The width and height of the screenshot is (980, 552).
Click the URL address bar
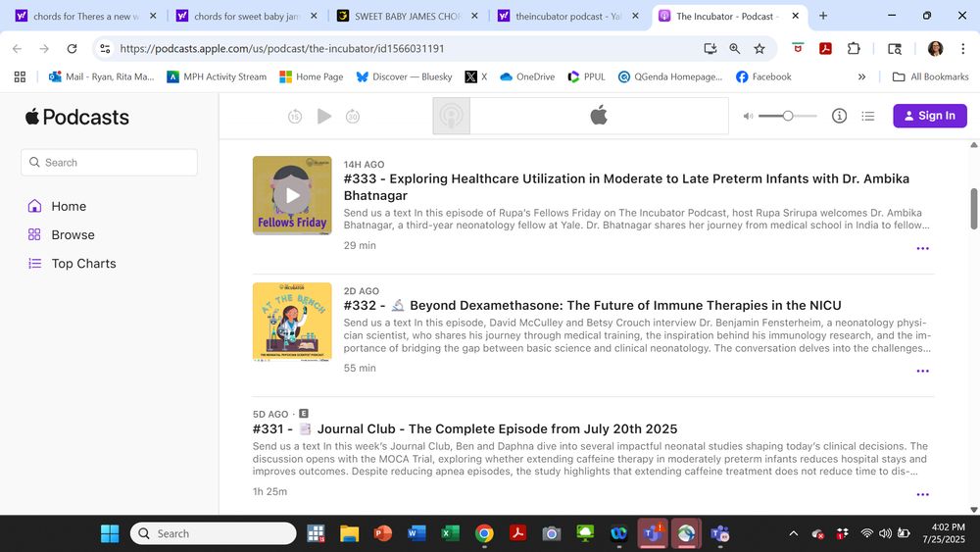click(x=400, y=49)
